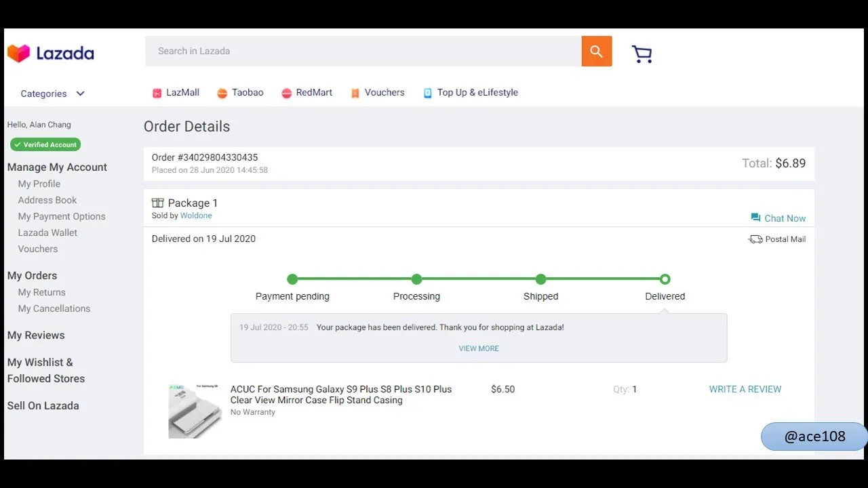Click WRITE A REVIEW for the ACUC case

(x=745, y=389)
